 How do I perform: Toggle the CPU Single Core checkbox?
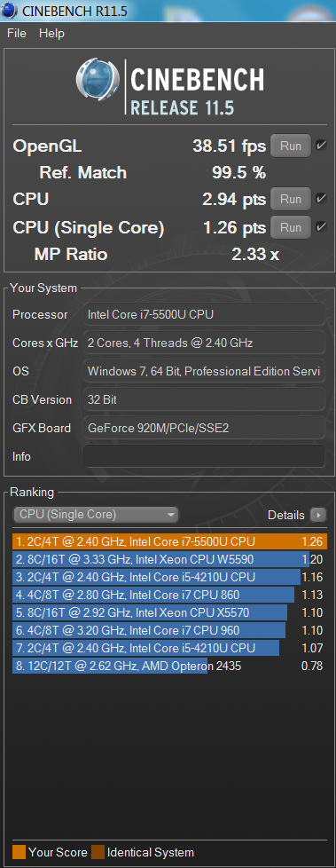(x=321, y=226)
